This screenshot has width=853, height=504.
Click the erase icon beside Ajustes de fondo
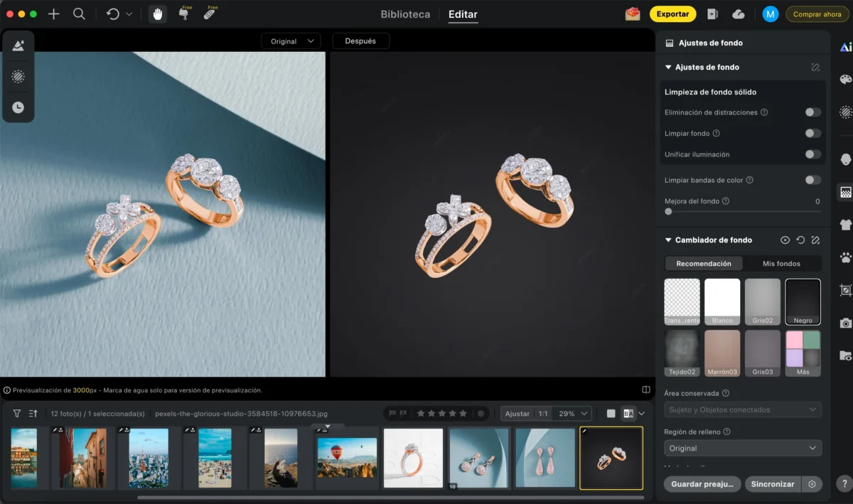coord(815,68)
